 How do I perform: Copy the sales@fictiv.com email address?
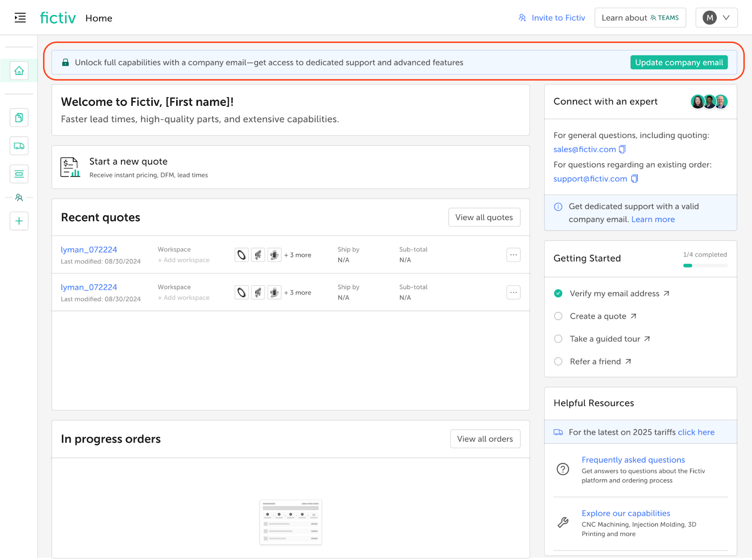coord(622,149)
